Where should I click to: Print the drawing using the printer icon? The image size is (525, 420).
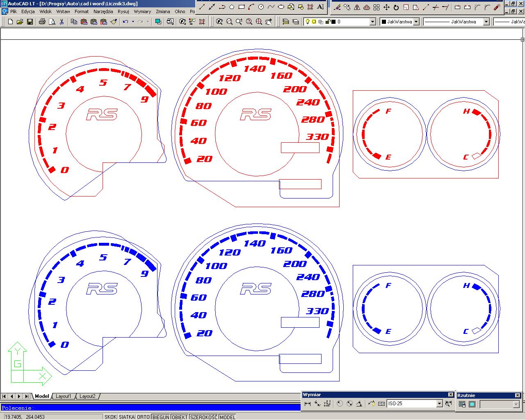point(42,22)
